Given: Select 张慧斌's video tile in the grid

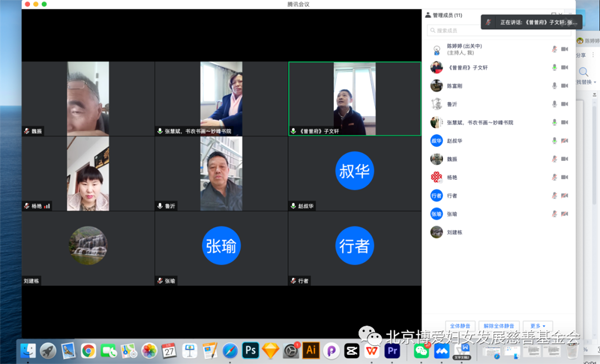Looking at the screenshot, I should 221,99.
